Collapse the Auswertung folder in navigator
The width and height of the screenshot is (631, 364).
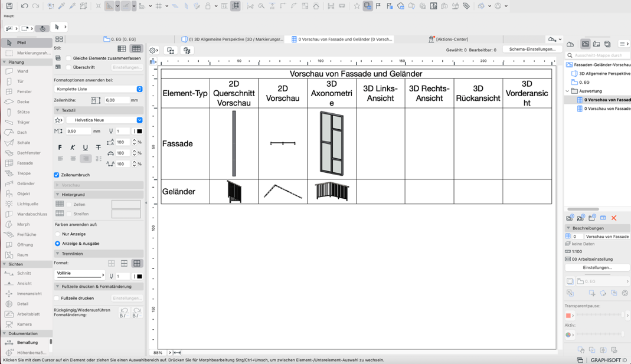[x=567, y=91]
